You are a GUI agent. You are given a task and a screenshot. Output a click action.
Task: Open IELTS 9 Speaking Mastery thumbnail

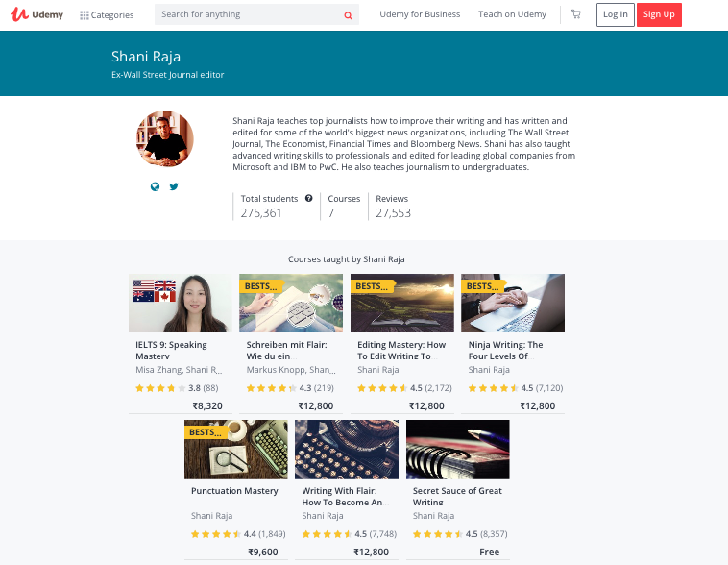(x=181, y=303)
